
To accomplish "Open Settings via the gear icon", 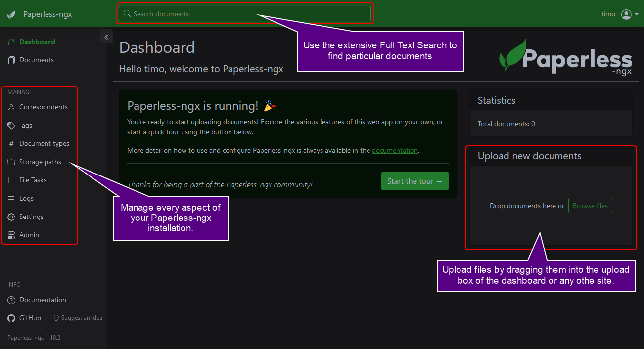I will coord(11,217).
